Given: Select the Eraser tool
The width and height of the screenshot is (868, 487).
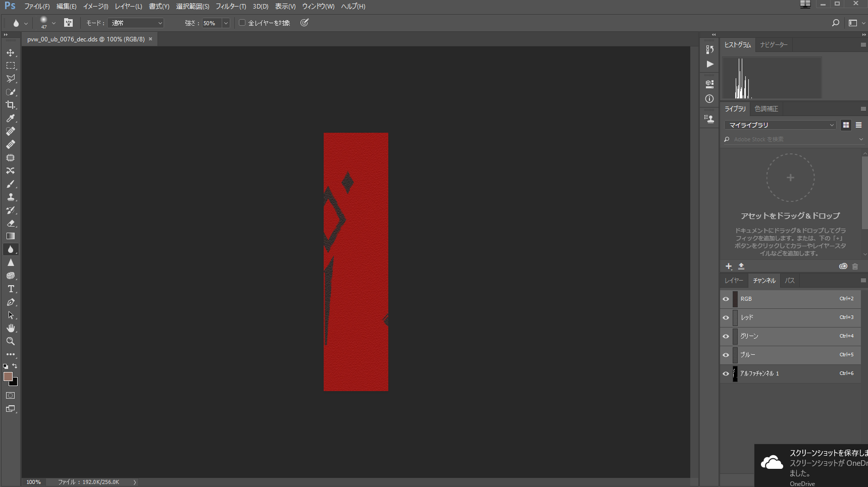Looking at the screenshot, I should pyautogui.click(x=10, y=223).
